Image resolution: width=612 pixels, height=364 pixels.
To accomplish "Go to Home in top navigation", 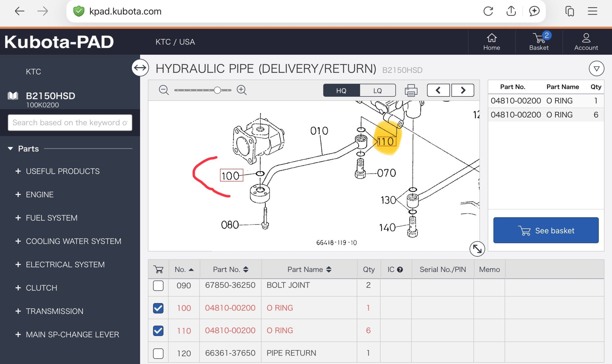I will click(492, 41).
